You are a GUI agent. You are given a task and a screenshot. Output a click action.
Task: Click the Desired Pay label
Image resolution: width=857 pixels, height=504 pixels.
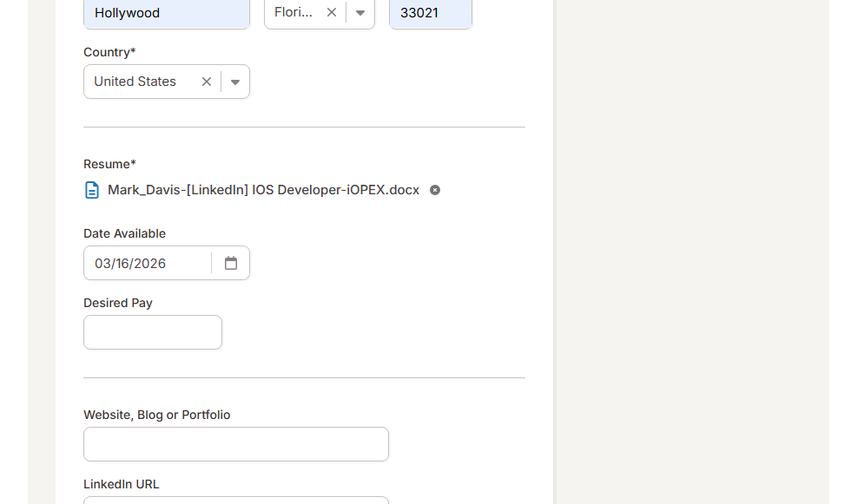[118, 303]
